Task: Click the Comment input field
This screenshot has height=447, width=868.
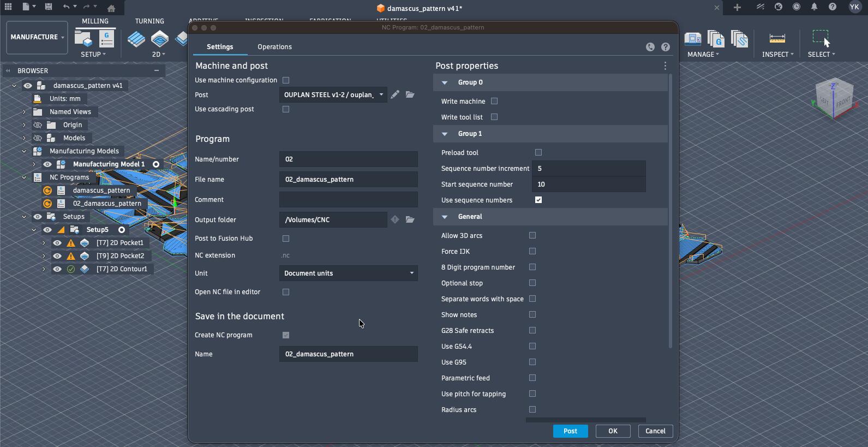Action: [x=348, y=200]
